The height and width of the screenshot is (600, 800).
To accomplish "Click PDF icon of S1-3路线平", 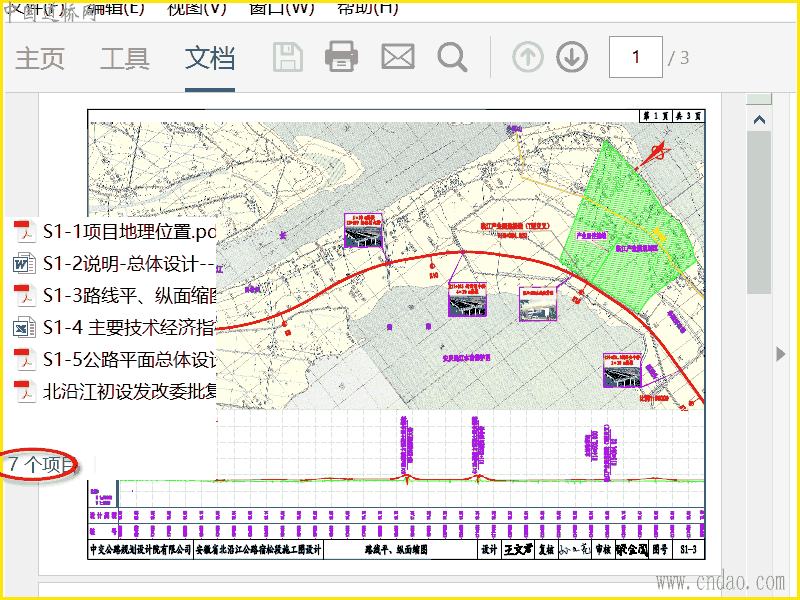I will coord(24,295).
